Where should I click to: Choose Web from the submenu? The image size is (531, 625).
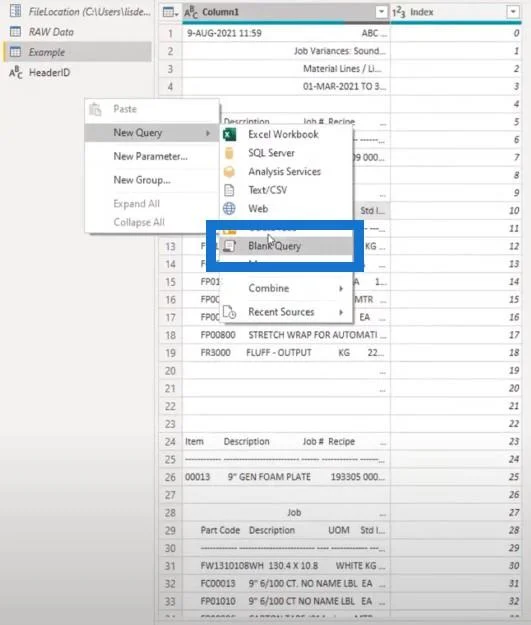tap(286, 208)
